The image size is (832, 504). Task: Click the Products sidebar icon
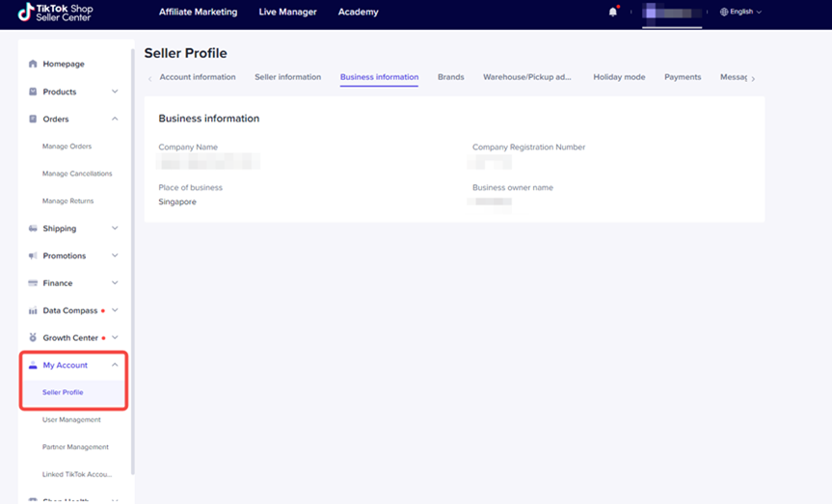click(x=33, y=92)
